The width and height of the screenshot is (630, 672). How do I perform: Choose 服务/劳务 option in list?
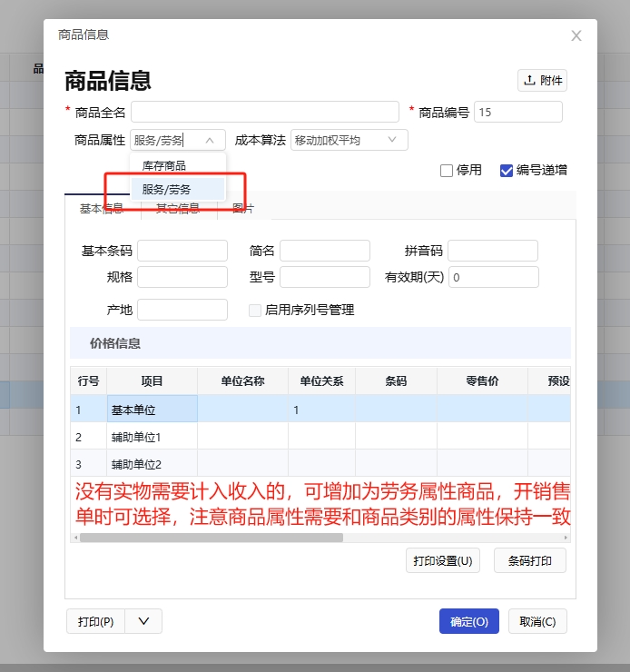pyautogui.click(x=178, y=190)
